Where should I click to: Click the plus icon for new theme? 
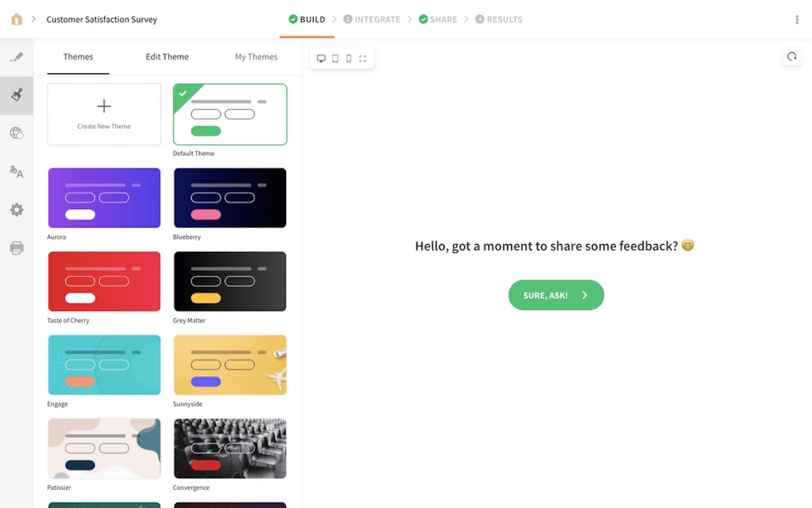click(104, 106)
